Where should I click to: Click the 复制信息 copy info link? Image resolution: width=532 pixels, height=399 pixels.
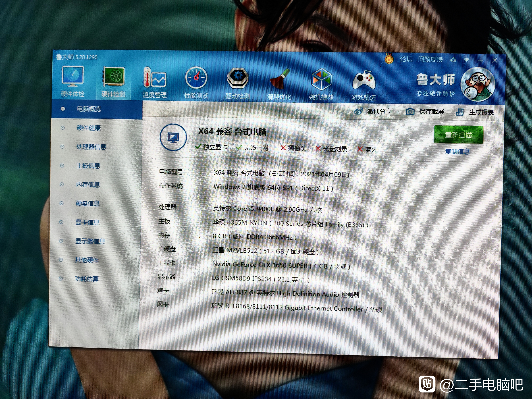(x=457, y=152)
